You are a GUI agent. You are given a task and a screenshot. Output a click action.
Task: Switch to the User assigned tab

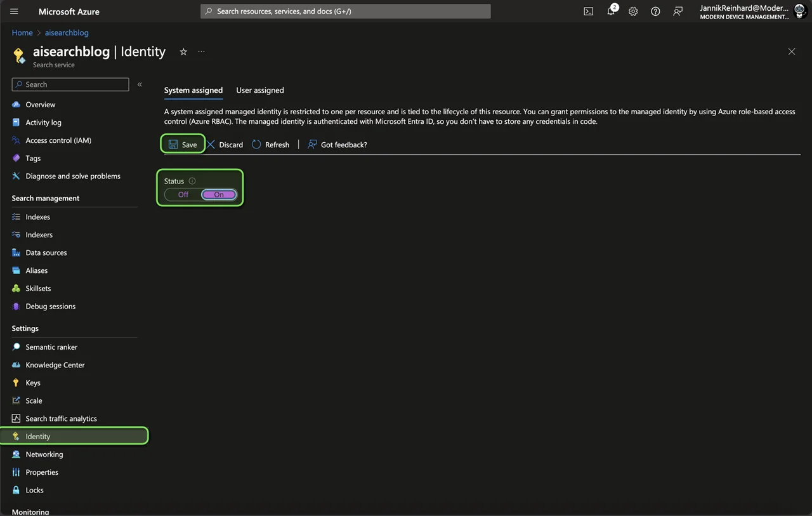click(260, 90)
